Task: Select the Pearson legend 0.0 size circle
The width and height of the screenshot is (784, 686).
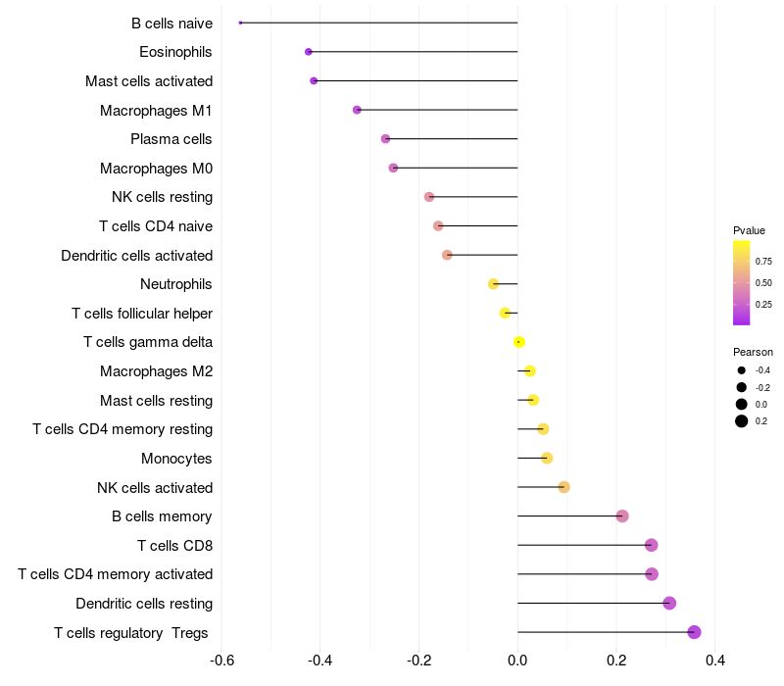Action: click(742, 405)
